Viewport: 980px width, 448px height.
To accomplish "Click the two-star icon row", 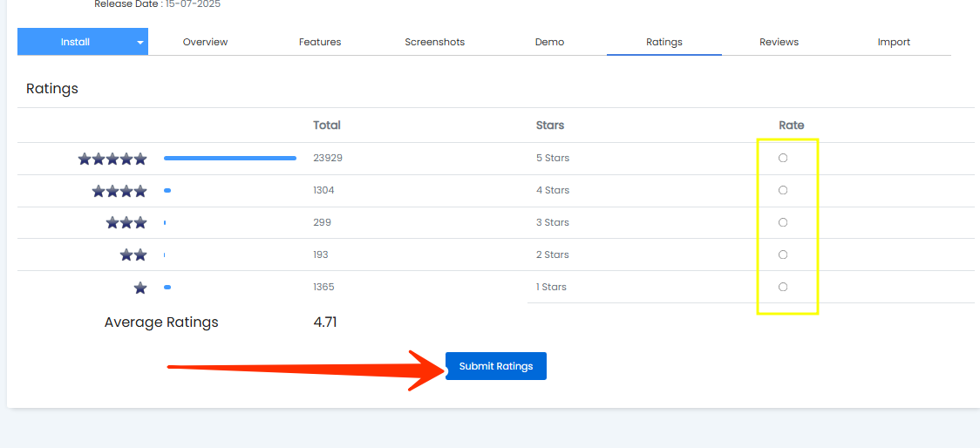I will click(x=133, y=255).
